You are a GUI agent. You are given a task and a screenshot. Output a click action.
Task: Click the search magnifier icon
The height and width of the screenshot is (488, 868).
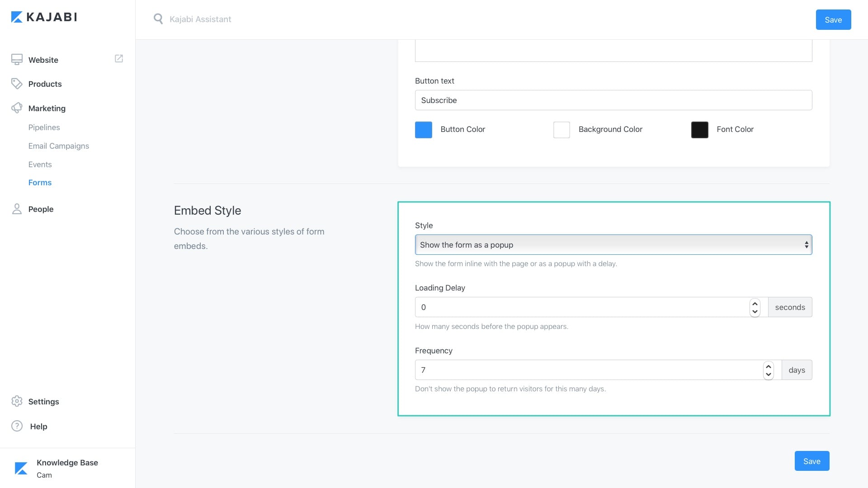(x=158, y=19)
